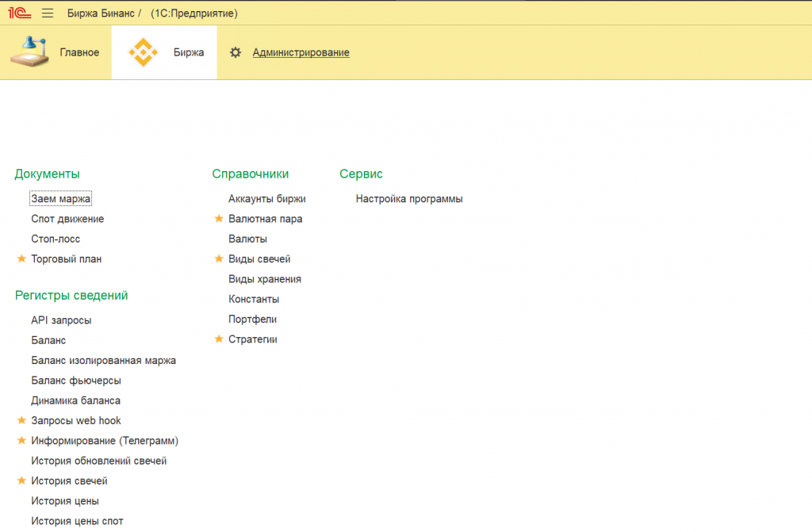Toggle favorite star for Торговый план
Viewport: 812px width, 532px height.
point(21,258)
